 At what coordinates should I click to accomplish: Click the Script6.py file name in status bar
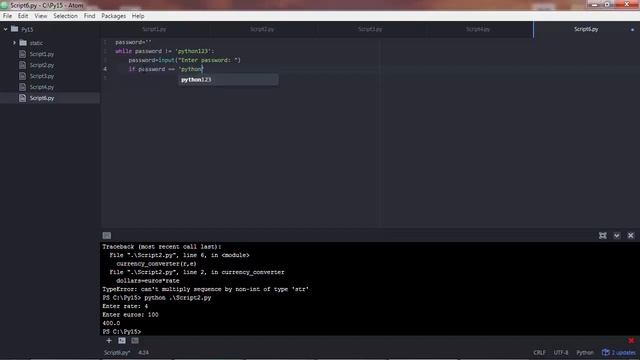pyautogui.click(x=117, y=352)
